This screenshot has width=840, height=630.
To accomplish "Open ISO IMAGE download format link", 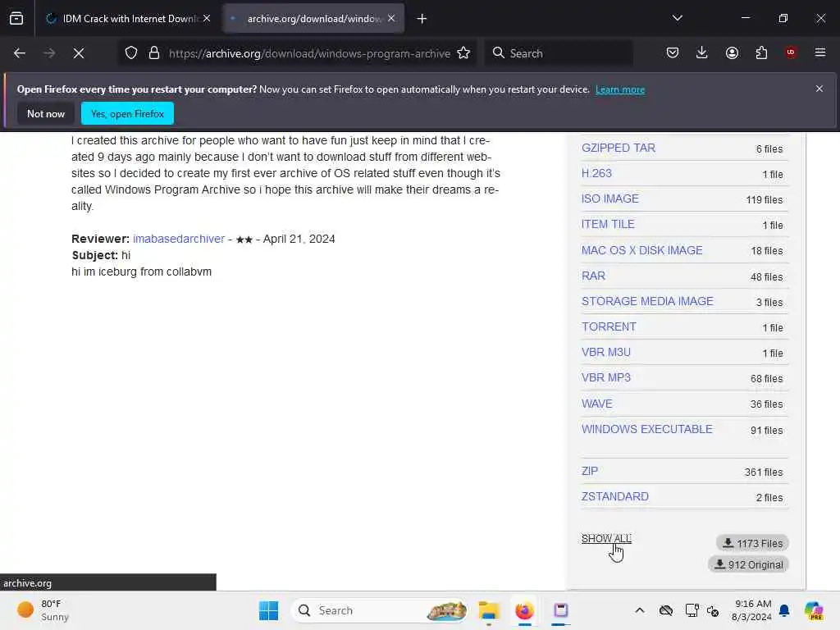I will (609, 199).
